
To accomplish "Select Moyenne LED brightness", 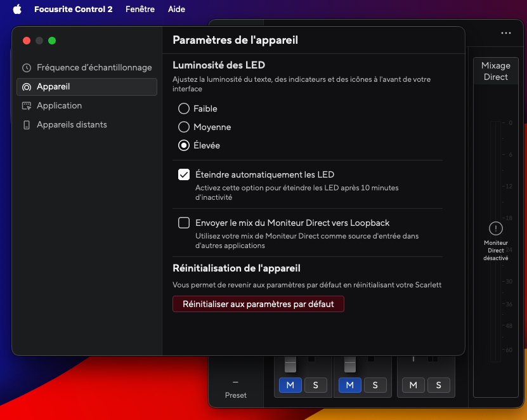I will (184, 127).
